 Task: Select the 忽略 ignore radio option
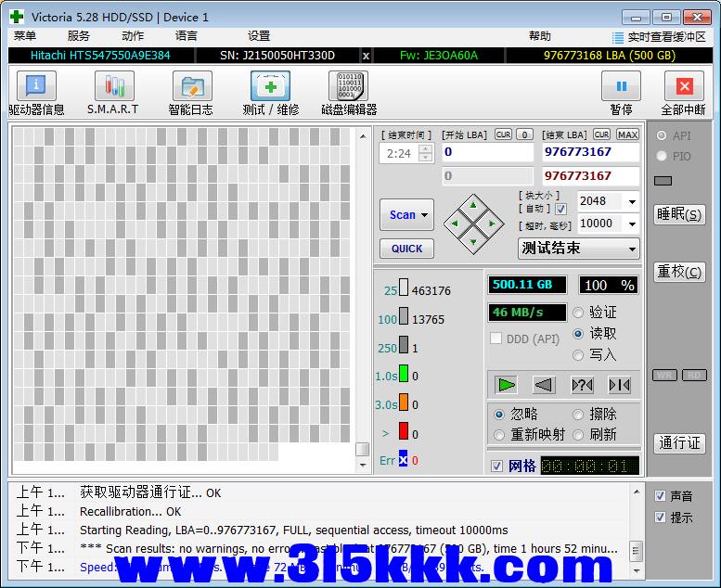(x=499, y=415)
